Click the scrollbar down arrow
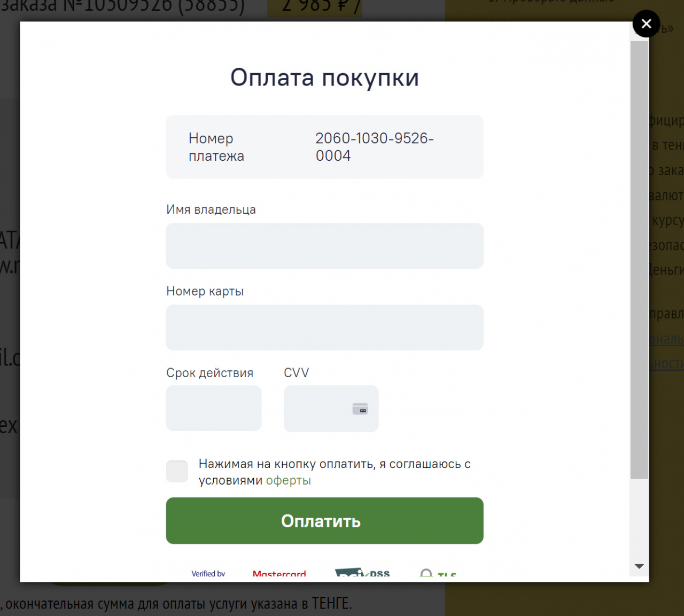The width and height of the screenshot is (684, 616). (x=639, y=566)
